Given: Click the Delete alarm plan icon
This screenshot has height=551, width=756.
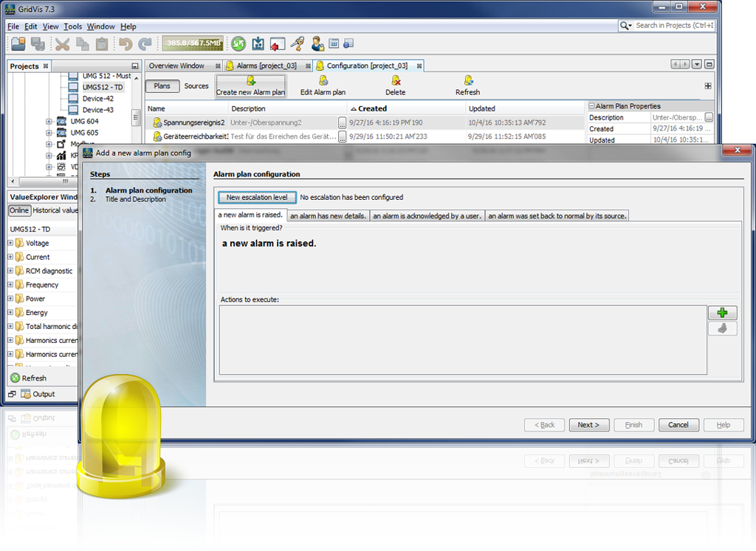Looking at the screenshot, I should click(395, 86).
